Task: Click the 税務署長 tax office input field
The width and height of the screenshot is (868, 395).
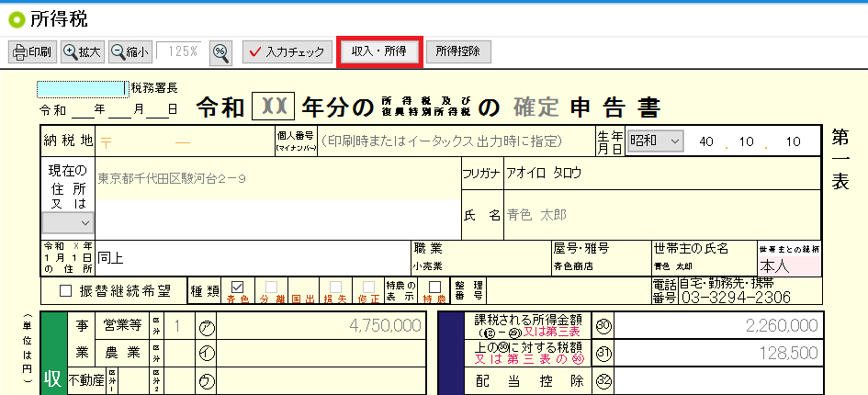Action: (82, 88)
